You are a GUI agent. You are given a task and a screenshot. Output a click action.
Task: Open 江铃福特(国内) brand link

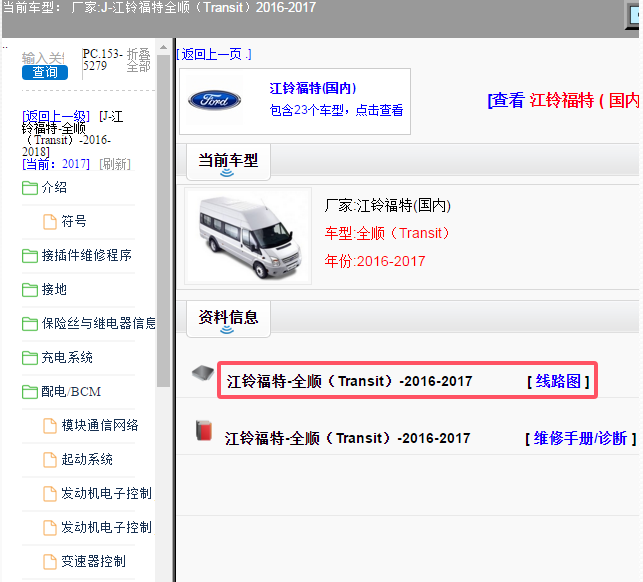point(313,88)
